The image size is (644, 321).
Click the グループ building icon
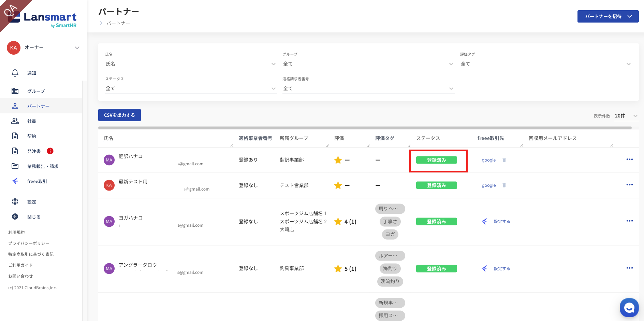pyautogui.click(x=15, y=91)
